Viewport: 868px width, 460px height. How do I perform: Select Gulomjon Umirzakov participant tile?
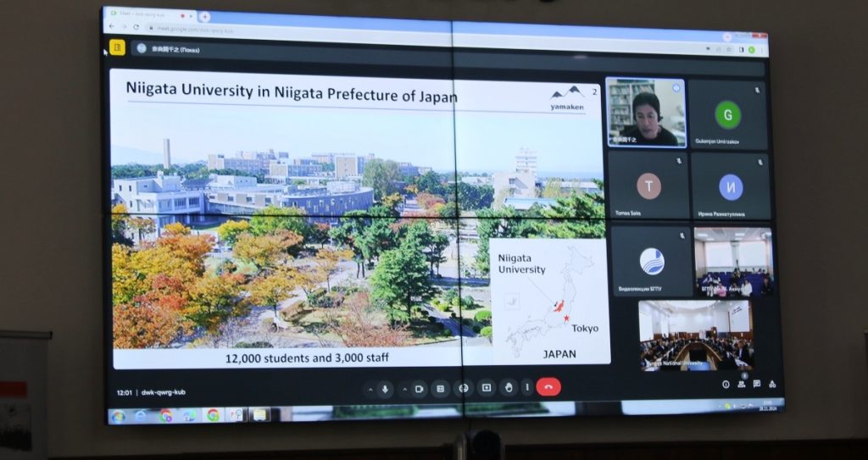pyautogui.click(x=727, y=114)
